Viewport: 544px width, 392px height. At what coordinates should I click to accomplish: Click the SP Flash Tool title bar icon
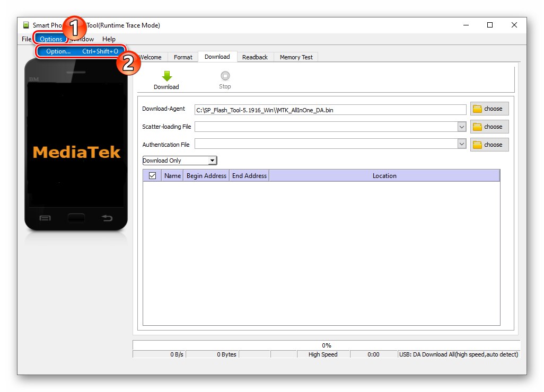pos(26,25)
